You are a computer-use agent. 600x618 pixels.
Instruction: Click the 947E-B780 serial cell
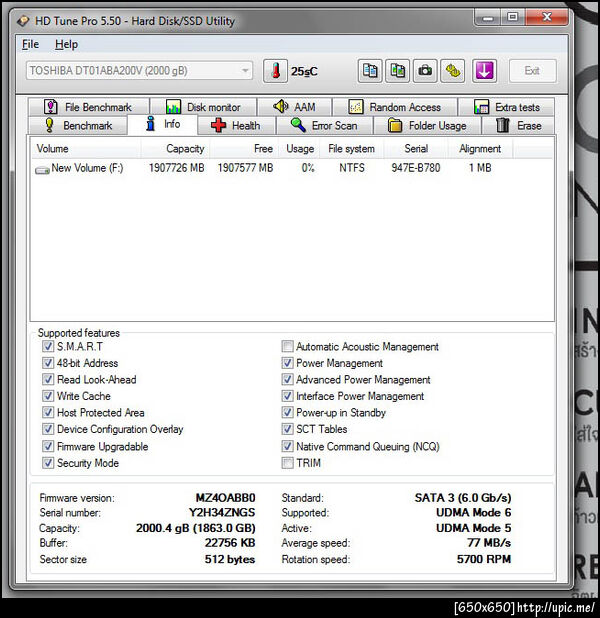[x=416, y=168]
